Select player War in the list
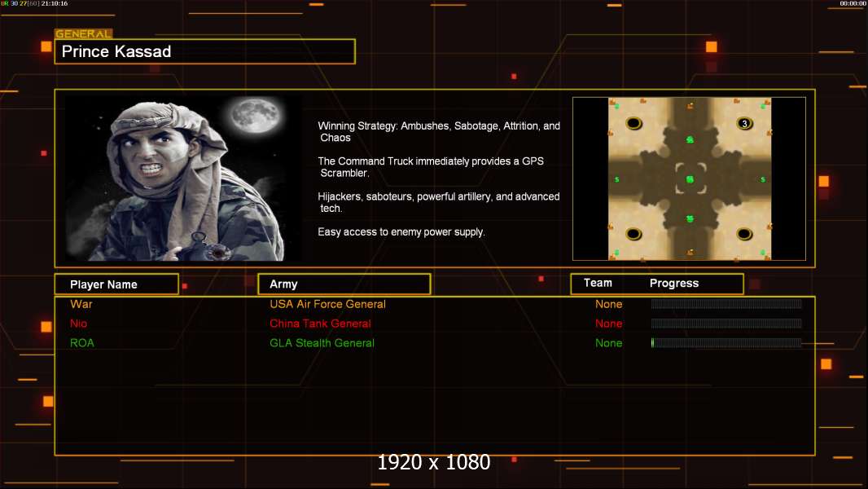 click(81, 304)
